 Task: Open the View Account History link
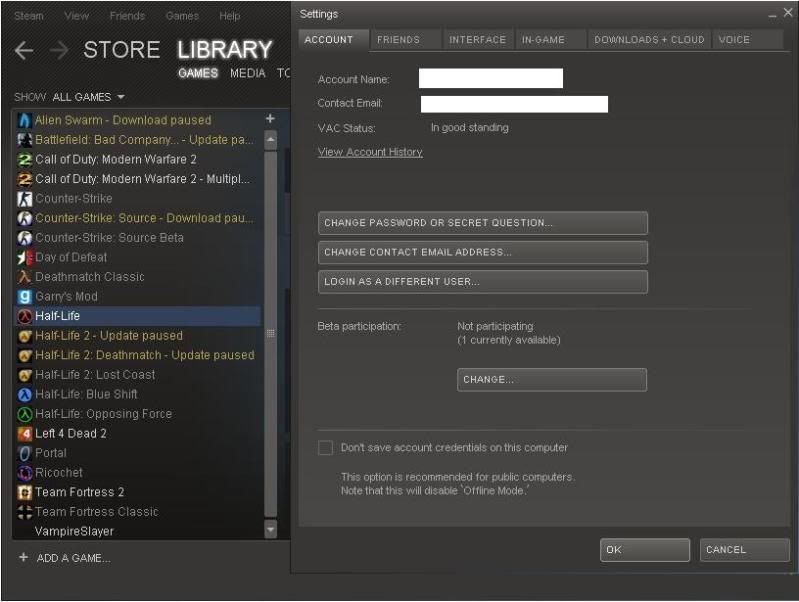(370, 152)
